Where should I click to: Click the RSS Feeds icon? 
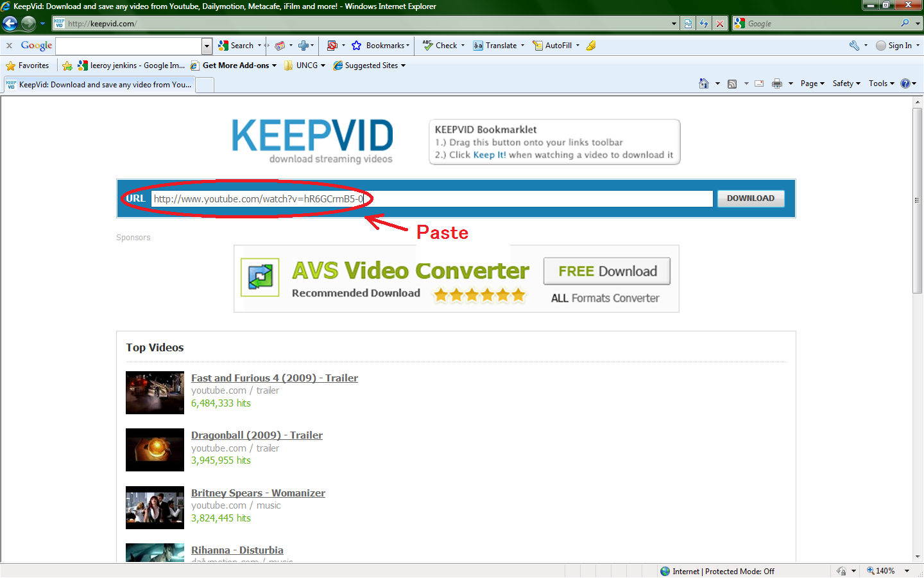[732, 83]
